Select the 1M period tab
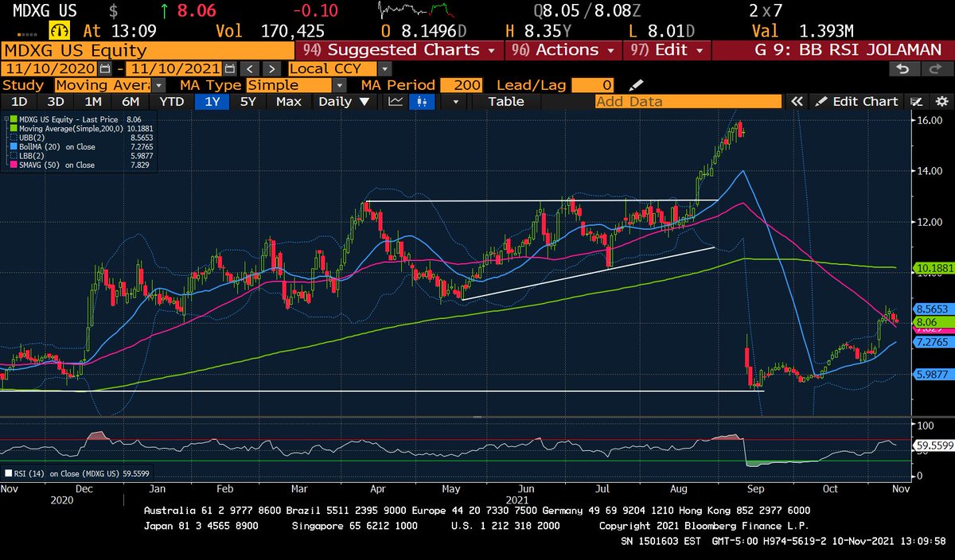 click(x=92, y=101)
